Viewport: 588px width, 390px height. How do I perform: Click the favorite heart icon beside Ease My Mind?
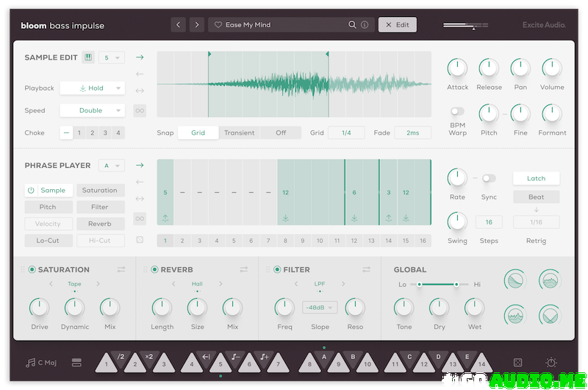[218, 25]
